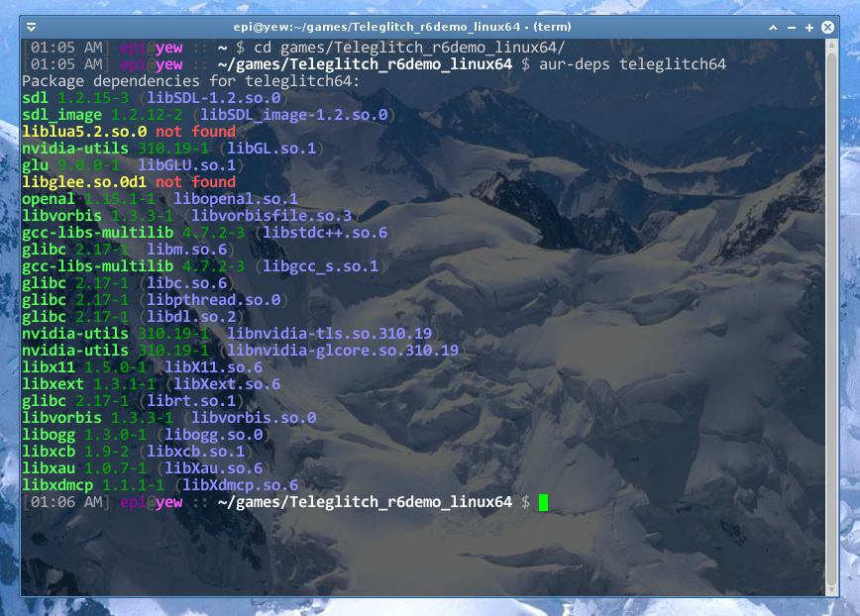This screenshot has height=616, width=860.
Task: Click the scrollbar down arrow
Action: (x=831, y=589)
